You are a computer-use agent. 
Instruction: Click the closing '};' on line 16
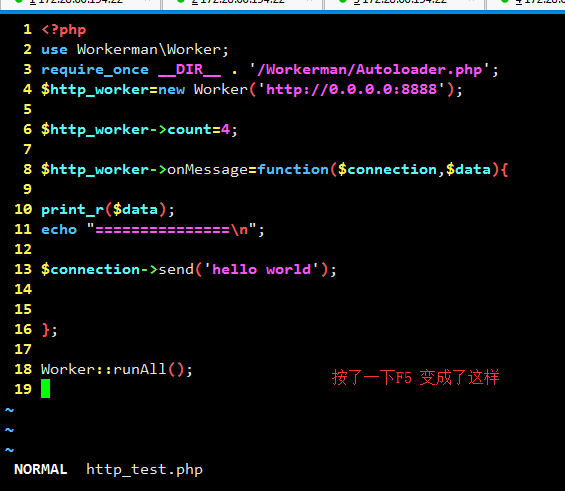(x=49, y=330)
